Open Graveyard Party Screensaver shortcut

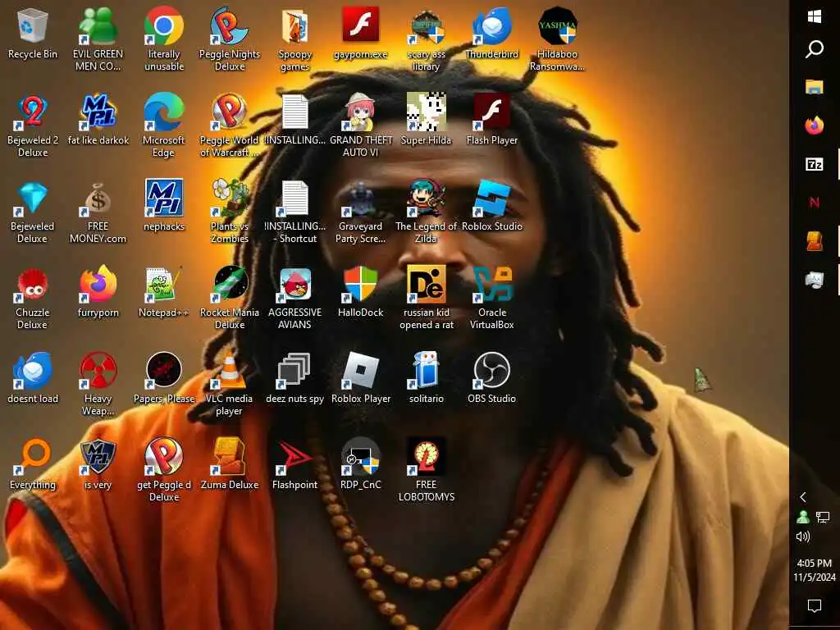coord(361,199)
